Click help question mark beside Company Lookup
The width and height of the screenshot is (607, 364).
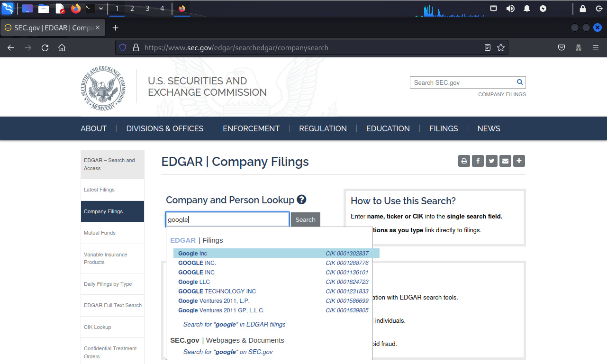coord(301,200)
